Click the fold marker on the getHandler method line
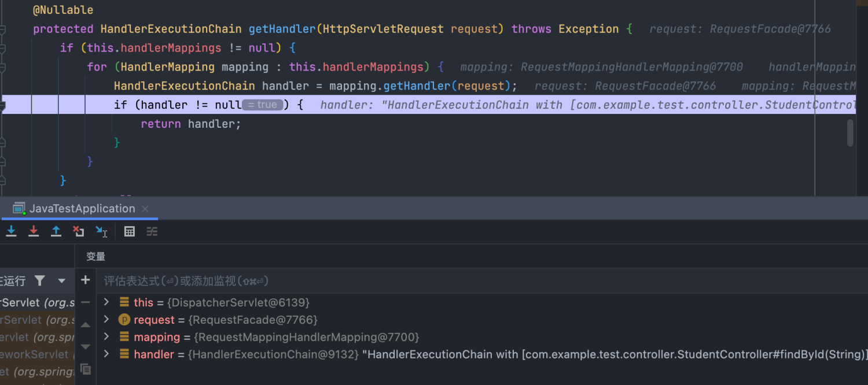This screenshot has width=868, height=385. [x=3, y=29]
